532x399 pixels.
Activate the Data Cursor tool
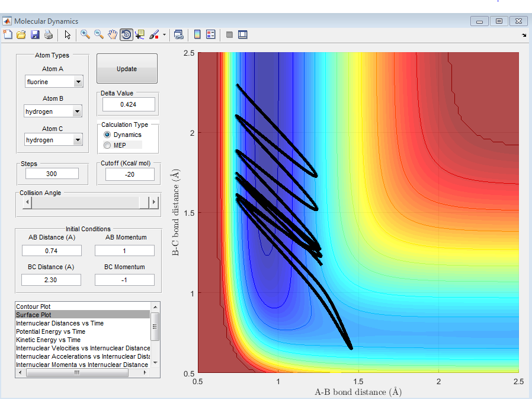click(140, 35)
